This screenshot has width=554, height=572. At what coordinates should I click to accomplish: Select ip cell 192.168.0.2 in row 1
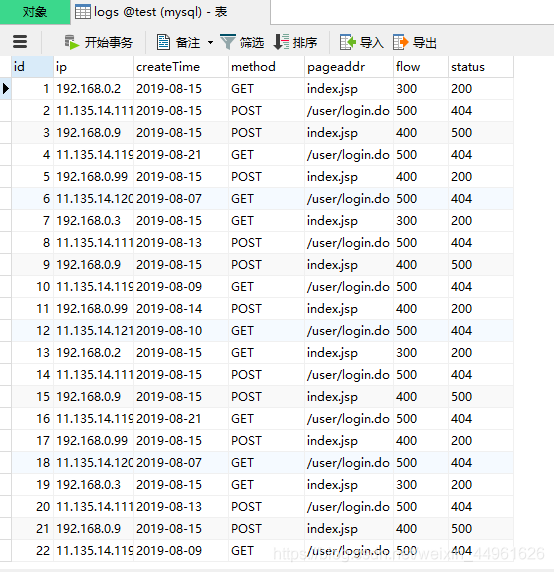coord(93,89)
